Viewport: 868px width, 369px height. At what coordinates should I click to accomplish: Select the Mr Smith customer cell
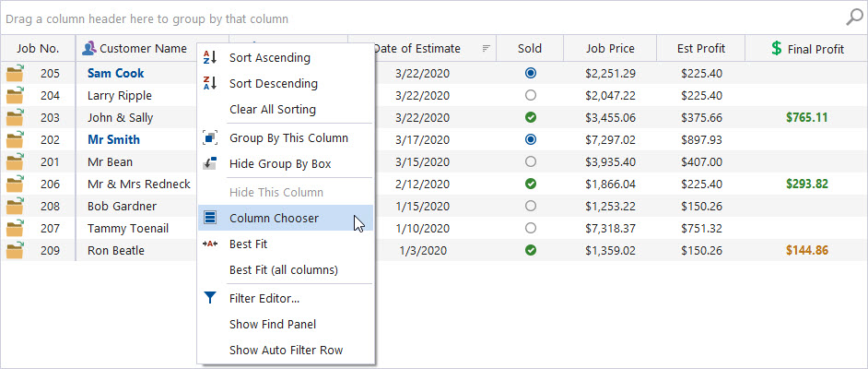tap(113, 139)
